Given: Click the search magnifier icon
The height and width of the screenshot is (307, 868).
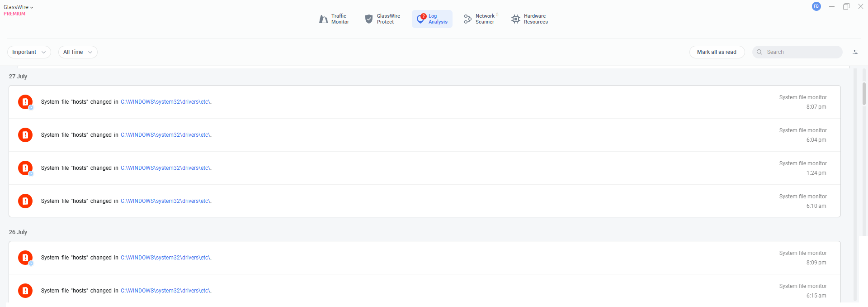Looking at the screenshot, I should 759,52.
